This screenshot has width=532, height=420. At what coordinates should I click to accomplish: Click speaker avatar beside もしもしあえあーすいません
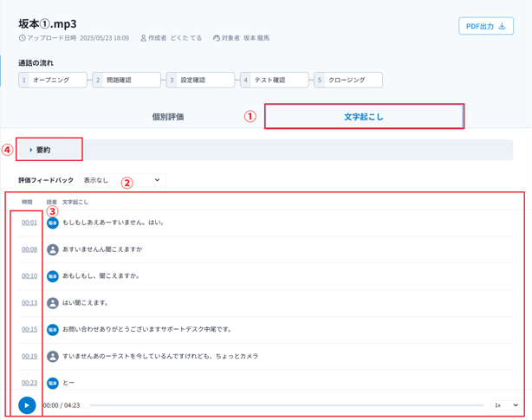coord(53,223)
